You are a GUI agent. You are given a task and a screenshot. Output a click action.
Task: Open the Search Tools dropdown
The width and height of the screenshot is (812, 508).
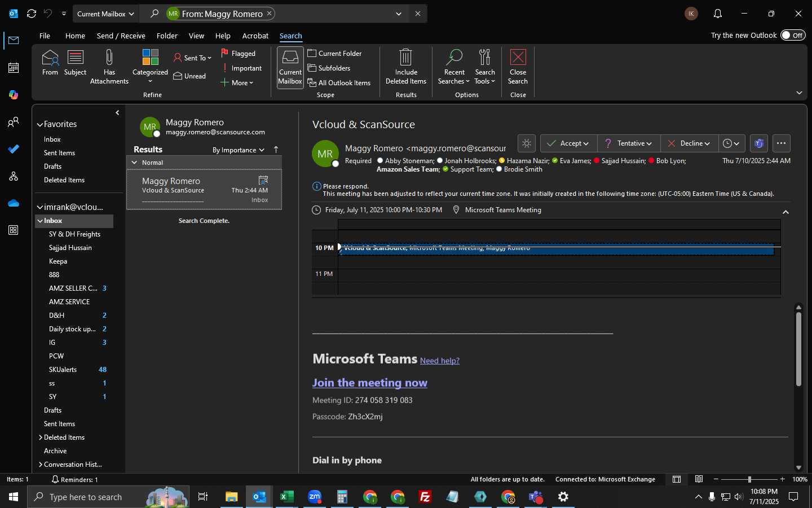coord(485,67)
